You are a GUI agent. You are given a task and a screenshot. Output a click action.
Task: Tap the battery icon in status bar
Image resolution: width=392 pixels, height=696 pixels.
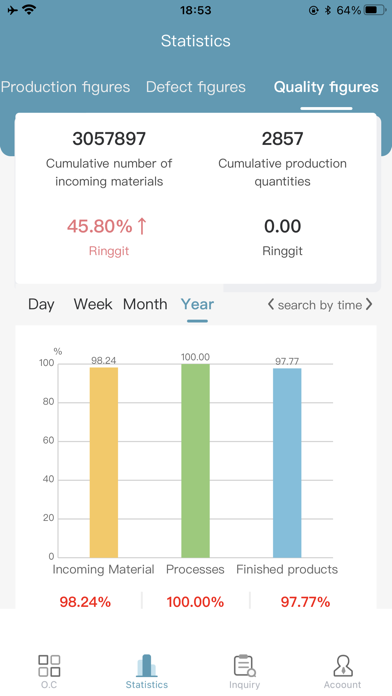pos(375,10)
